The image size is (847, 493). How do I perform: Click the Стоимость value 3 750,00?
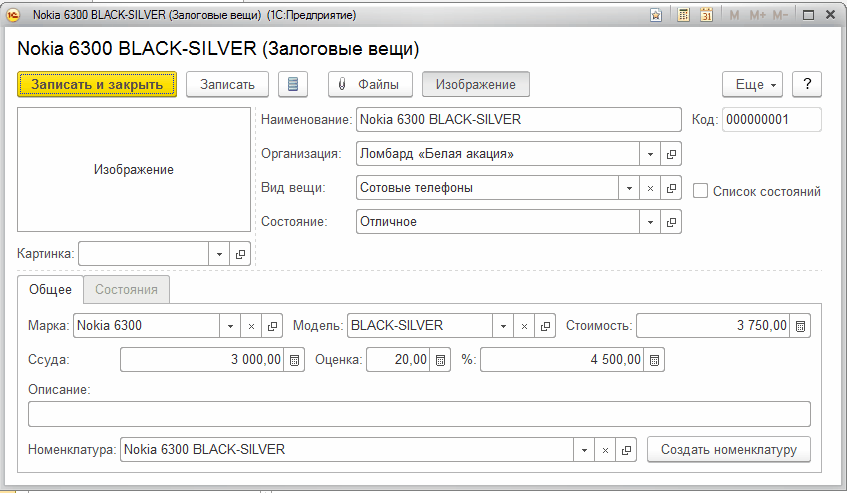[762, 326]
